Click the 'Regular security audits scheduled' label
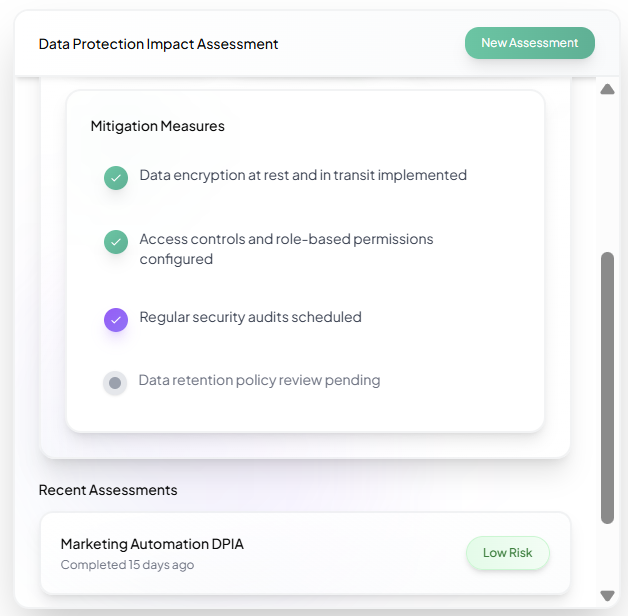Image resolution: width=628 pixels, height=616 pixels. pos(250,317)
